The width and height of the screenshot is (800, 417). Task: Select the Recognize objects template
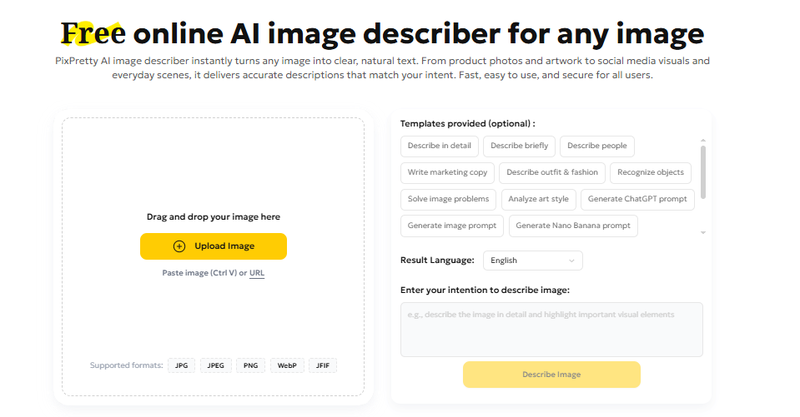coord(650,172)
